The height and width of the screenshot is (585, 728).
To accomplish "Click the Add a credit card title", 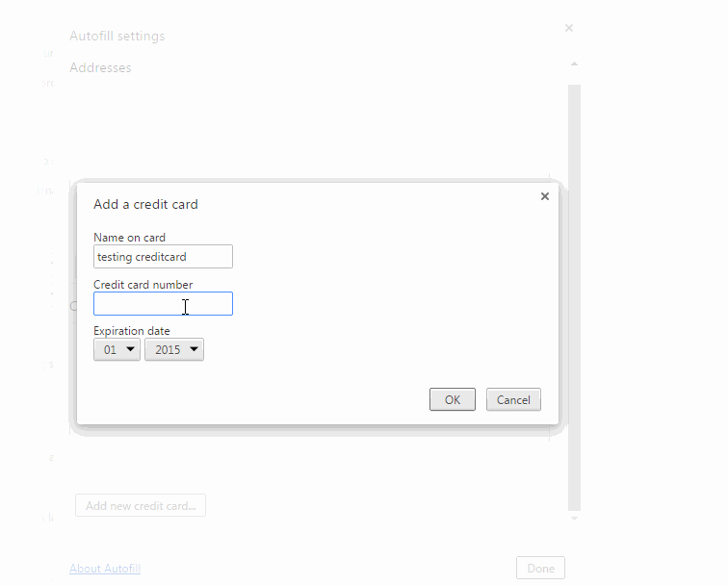I will click(x=145, y=204).
